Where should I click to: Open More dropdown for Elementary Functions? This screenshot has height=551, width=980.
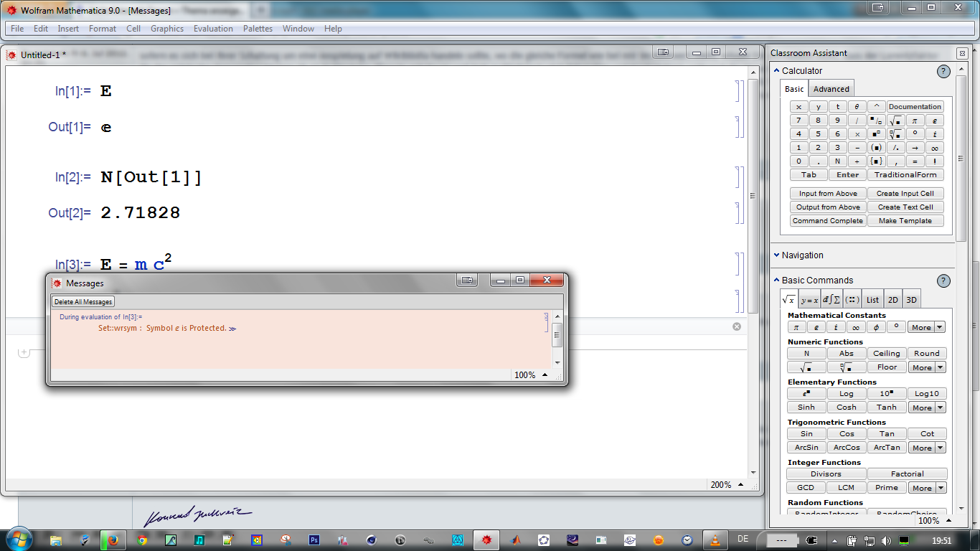pos(927,408)
